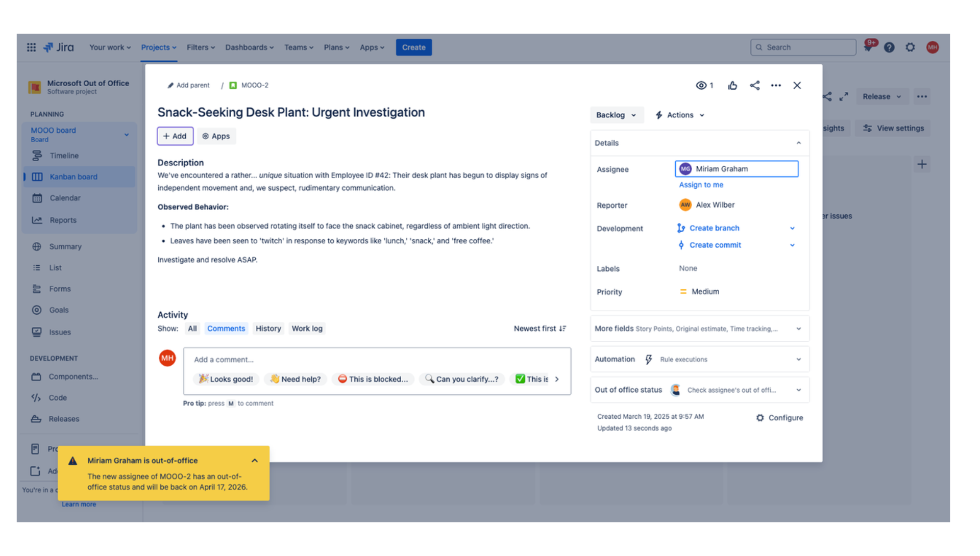Image resolution: width=980 pixels, height=556 pixels.
Task: Expand the Create commit chevron
Action: point(792,245)
